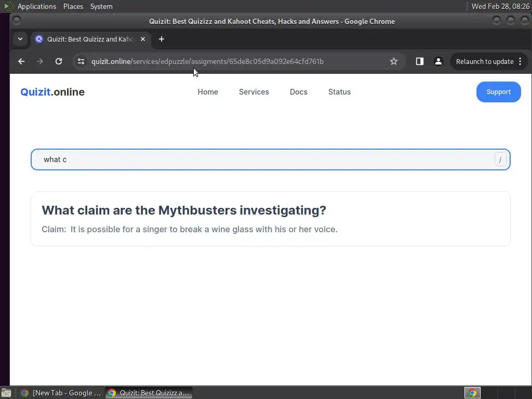Image resolution: width=532 pixels, height=399 pixels.
Task: Go back using the browser back arrow
Action: click(21, 61)
